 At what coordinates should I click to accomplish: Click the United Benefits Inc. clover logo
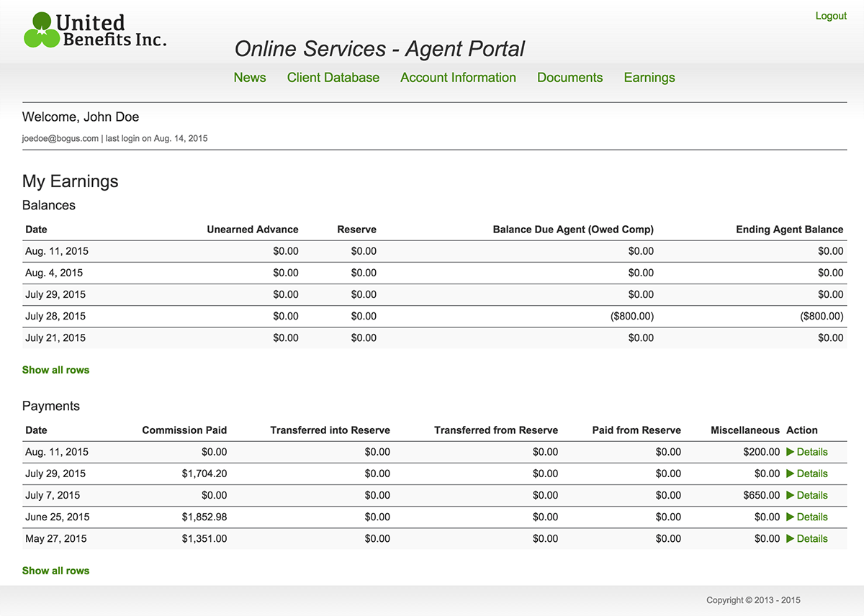[41, 30]
